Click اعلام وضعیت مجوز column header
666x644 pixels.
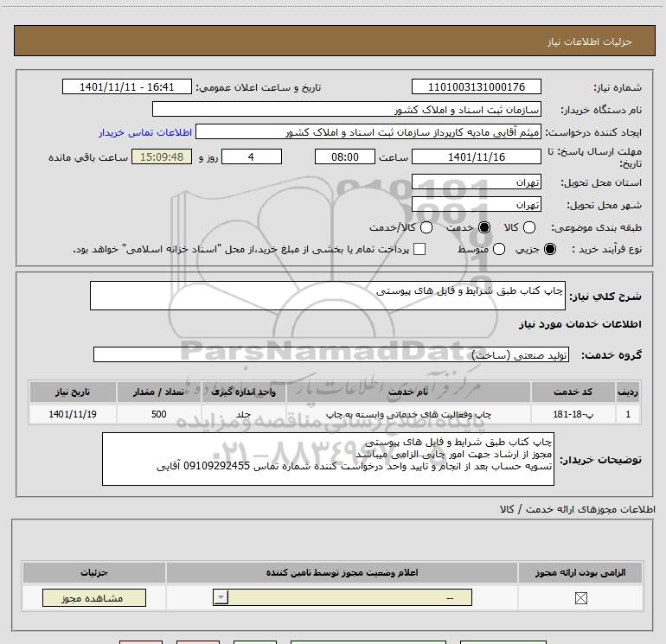342,572
